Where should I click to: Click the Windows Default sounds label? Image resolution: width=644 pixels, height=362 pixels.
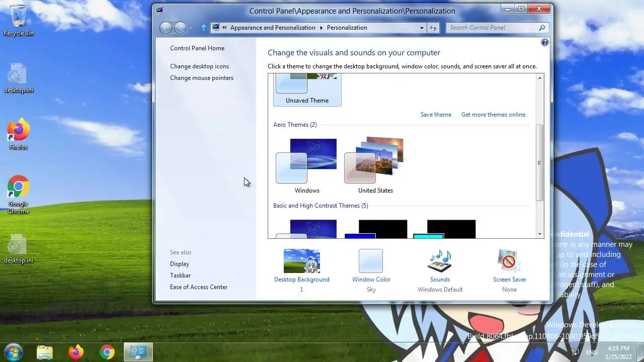[x=440, y=290]
